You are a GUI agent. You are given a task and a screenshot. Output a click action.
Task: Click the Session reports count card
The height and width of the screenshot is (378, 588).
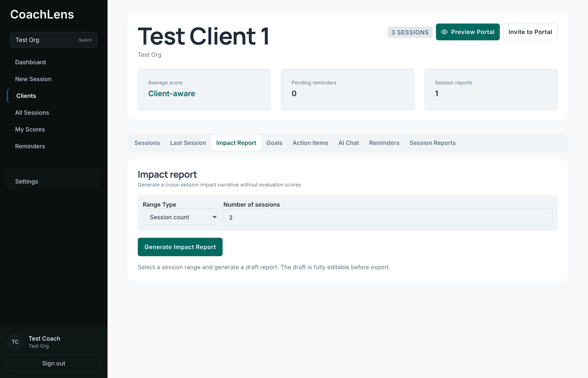tap(491, 89)
